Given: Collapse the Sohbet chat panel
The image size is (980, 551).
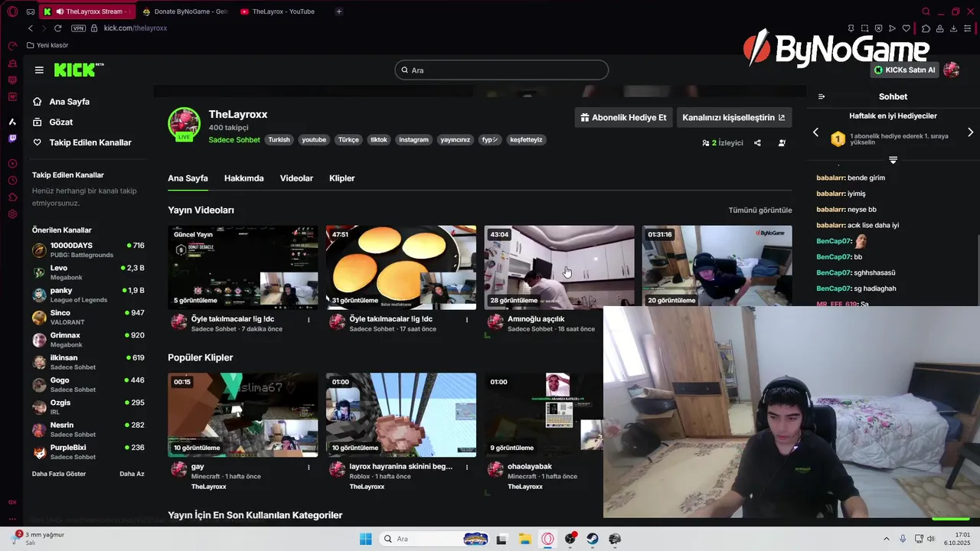Looking at the screenshot, I should click(822, 96).
